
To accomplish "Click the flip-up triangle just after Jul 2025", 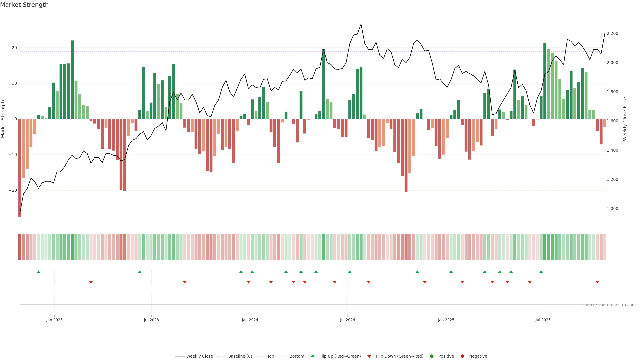I will (x=541, y=272).
